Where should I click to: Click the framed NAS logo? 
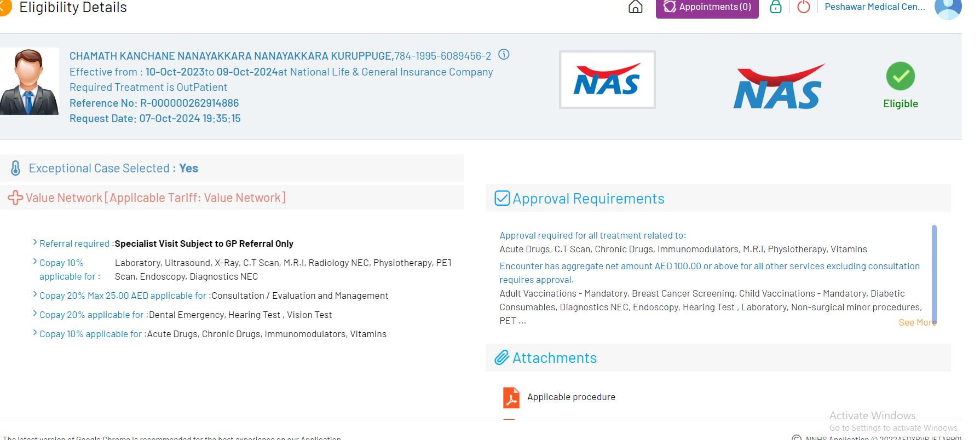607,80
